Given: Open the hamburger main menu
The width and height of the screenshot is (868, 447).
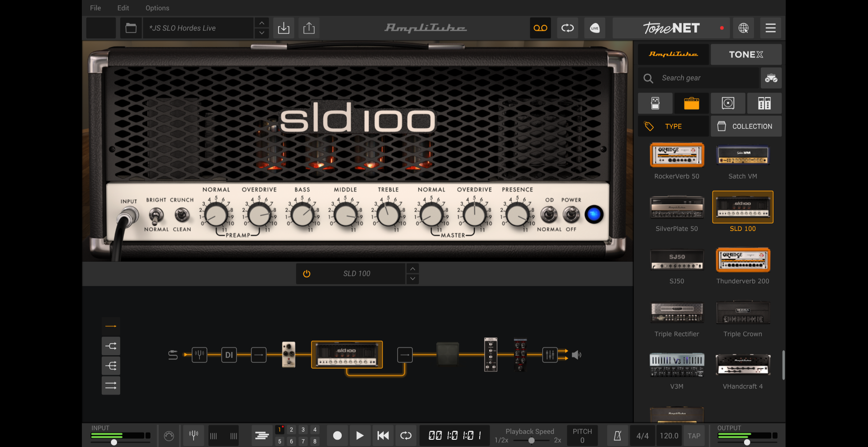Looking at the screenshot, I should click(x=770, y=28).
